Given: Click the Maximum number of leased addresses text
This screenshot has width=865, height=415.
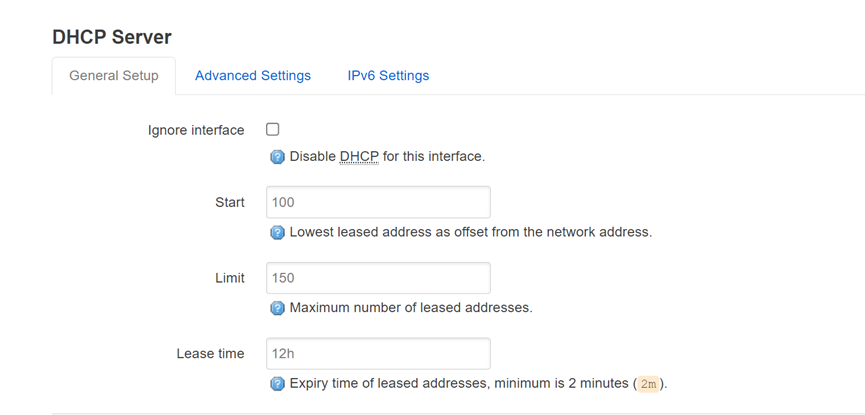Looking at the screenshot, I should click(x=410, y=308).
